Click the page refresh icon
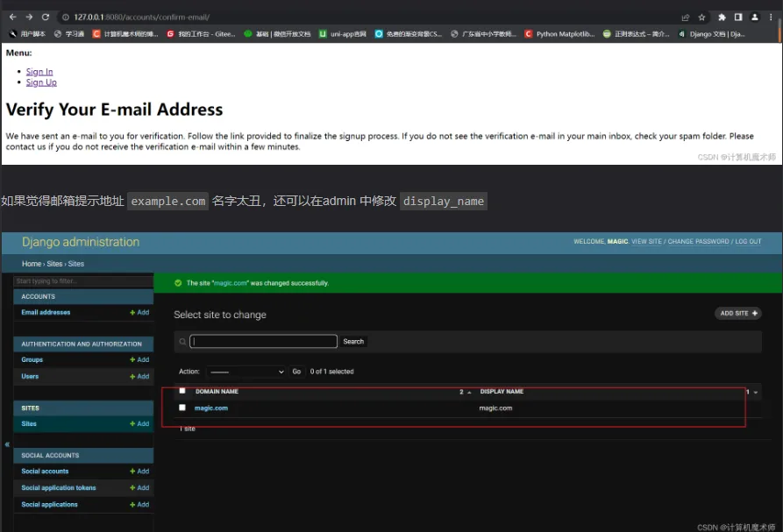This screenshot has width=783, height=532. point(46,16)
